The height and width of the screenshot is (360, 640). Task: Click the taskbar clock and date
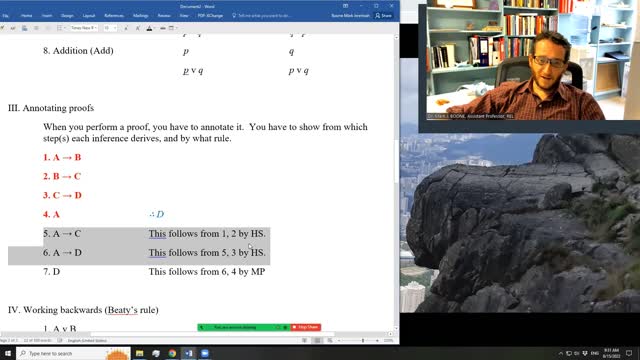[611, 353]
